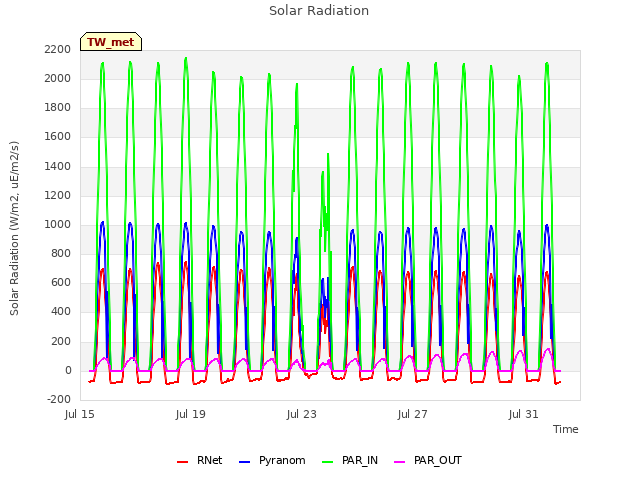Image resolution: width=640 pixels, height=480 pixels.
Task: Click the 1800 y-axis tick label
Action: [x=58, y=107]
